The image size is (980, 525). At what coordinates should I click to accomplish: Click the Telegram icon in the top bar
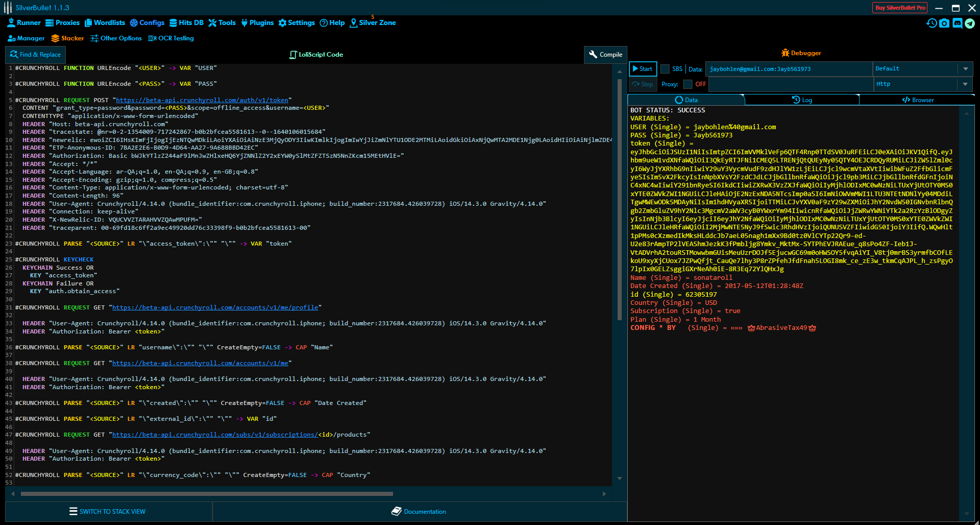971,23
